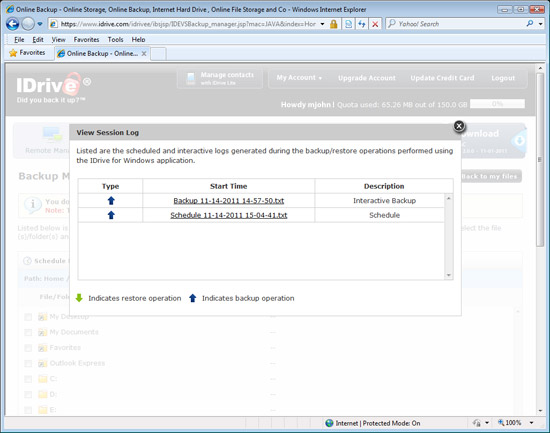Toggle the Outlook Express checkbox
Screen dimensions: 550x433
(28, 363)
